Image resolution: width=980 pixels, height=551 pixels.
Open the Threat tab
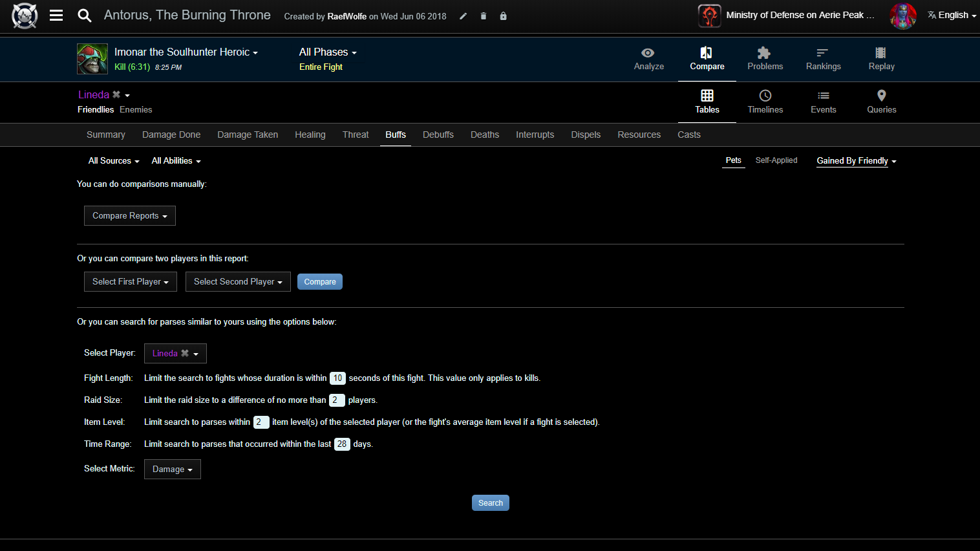(356, 135)
